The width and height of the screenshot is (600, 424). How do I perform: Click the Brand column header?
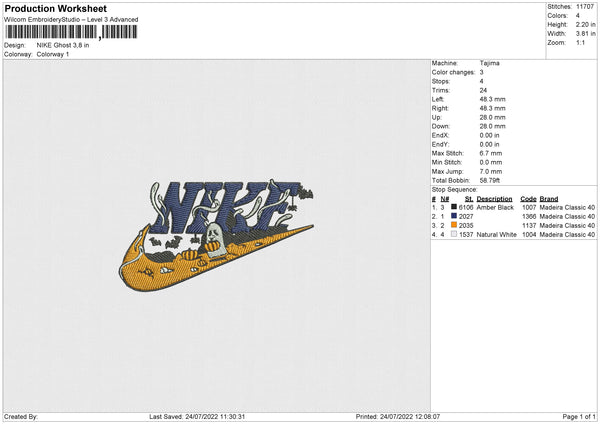pyautogui.click(x=549, y=199)
